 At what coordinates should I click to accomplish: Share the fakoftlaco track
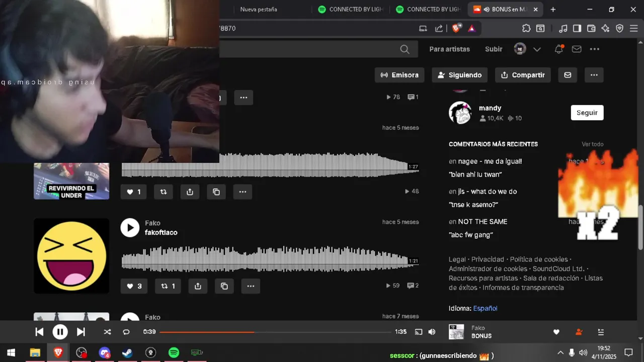[x=198, y=286]
